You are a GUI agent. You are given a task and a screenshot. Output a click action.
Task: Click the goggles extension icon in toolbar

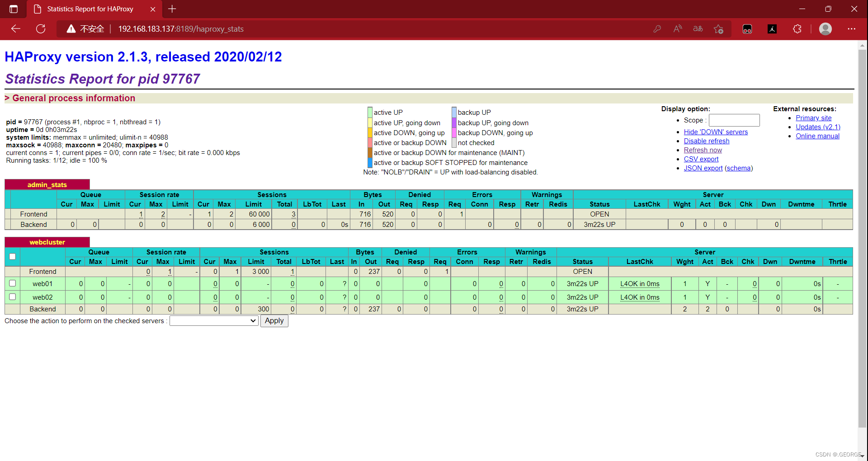747,29
